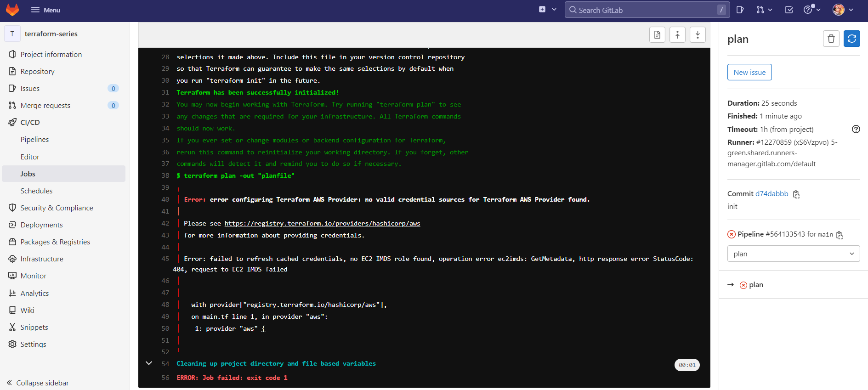Click the show complete raw log icon

[x=657, y=35]
